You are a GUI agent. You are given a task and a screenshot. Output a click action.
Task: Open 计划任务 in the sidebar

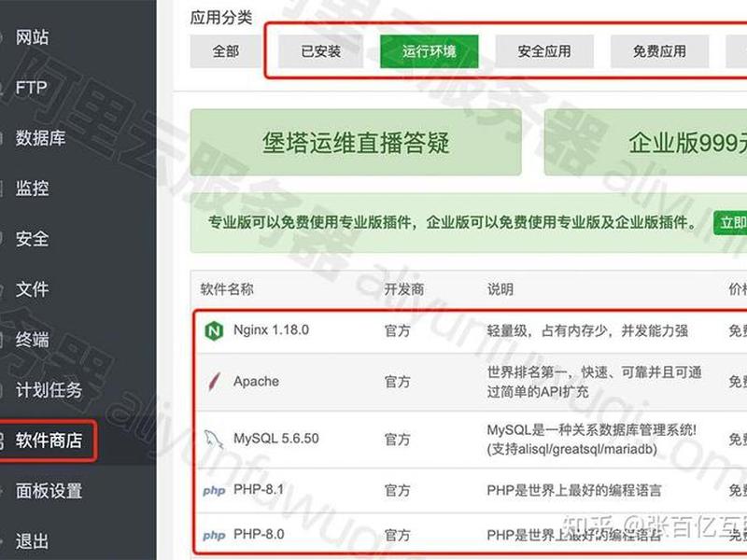49,390
